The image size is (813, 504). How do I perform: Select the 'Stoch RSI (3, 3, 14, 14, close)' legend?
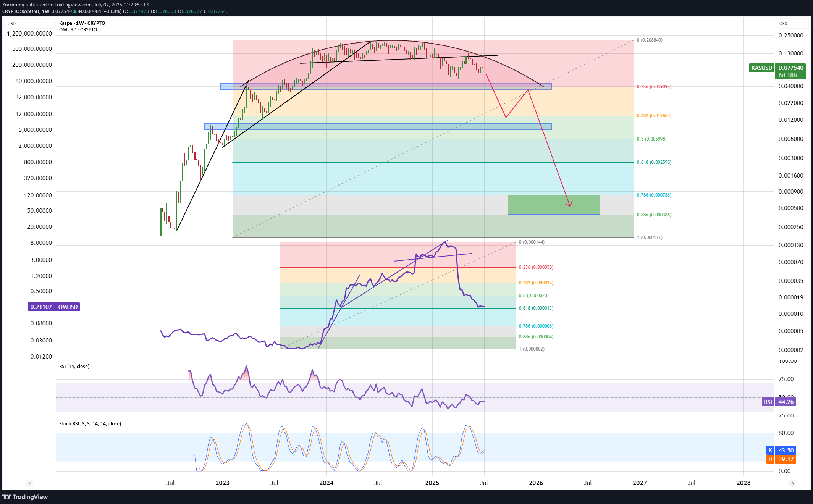pyautogui.click(x=90, y=424)
